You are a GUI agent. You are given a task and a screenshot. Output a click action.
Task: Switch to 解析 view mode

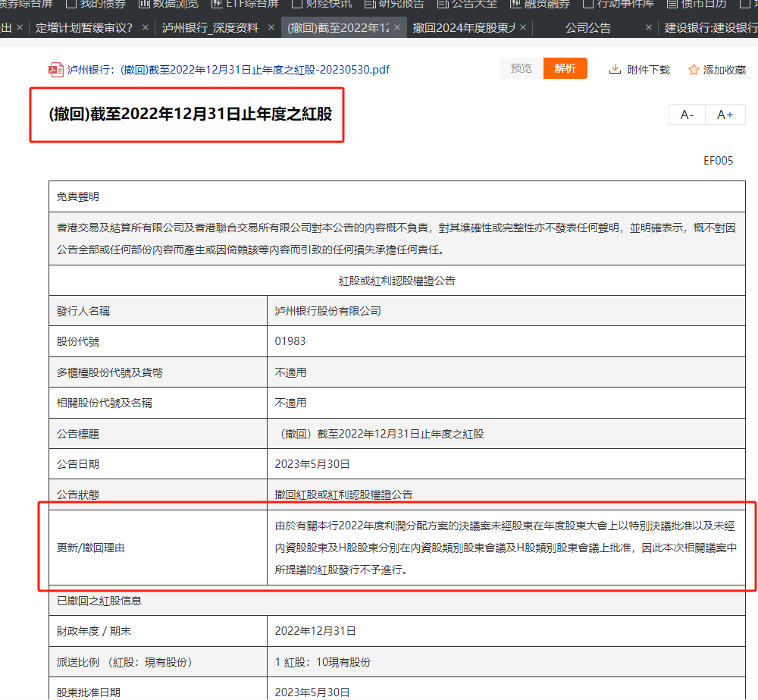click(565, 68)
